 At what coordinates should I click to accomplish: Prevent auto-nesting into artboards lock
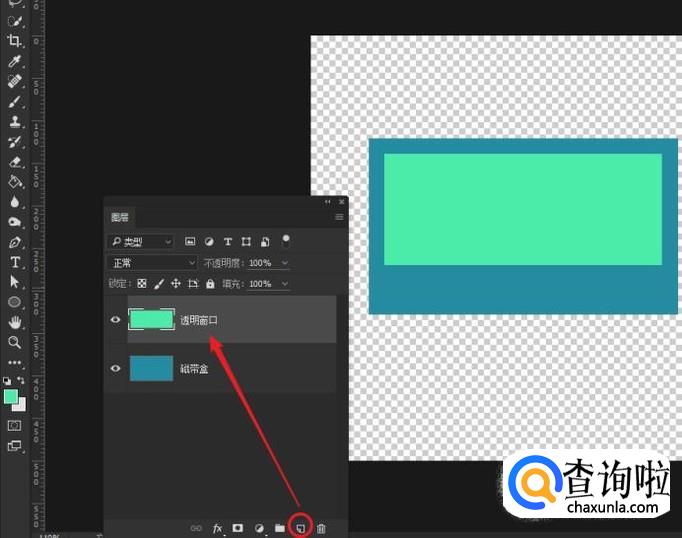click(193, 284)
